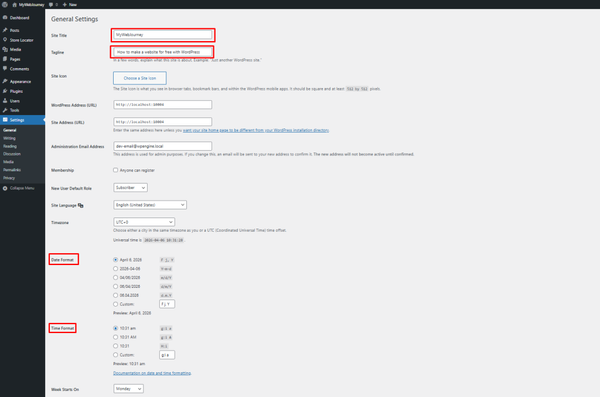
Task: Click the Dashboard icon in the sidebar
Action: point(5,18)
